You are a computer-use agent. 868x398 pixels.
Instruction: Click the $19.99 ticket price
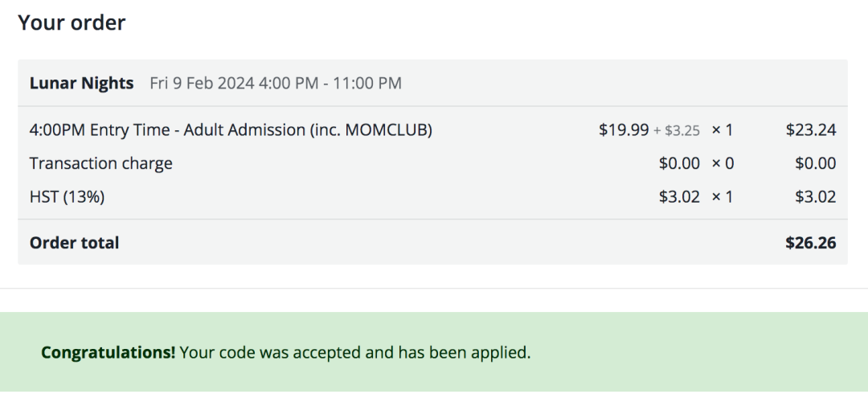[x=624, y=130]
